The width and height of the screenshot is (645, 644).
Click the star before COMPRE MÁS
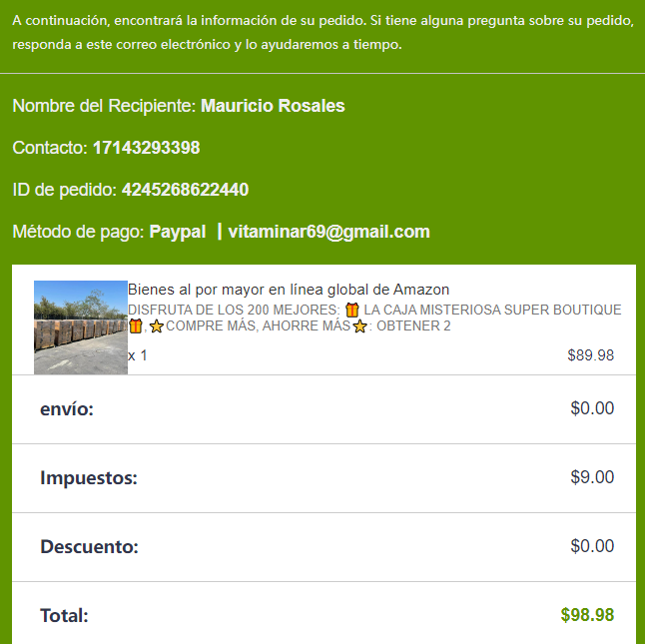157,326
